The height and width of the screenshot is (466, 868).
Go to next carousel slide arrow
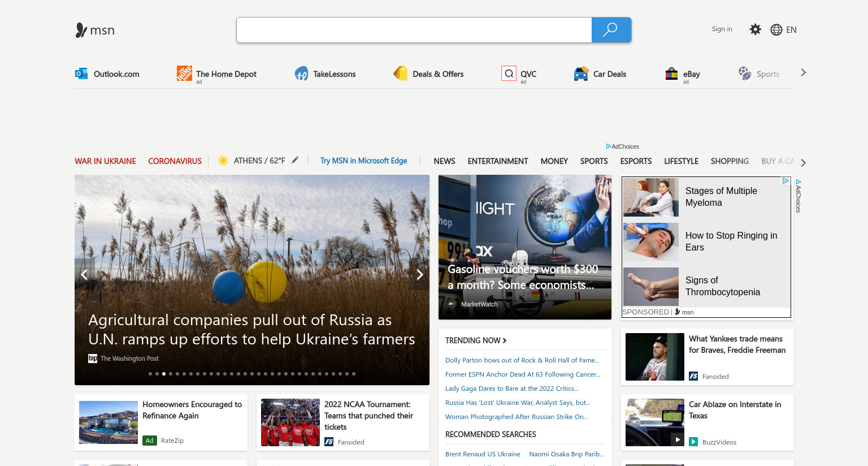click(419, 275)
